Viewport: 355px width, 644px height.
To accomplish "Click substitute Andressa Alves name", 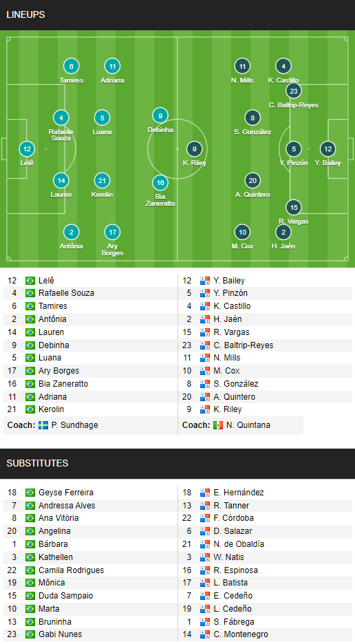I will 67,505.
